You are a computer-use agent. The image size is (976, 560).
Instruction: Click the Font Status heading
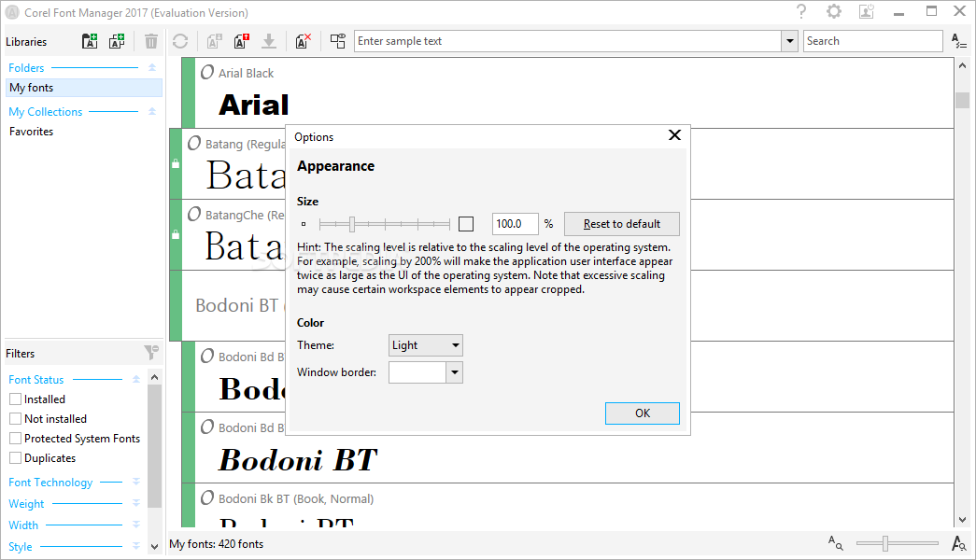[36, 380]
